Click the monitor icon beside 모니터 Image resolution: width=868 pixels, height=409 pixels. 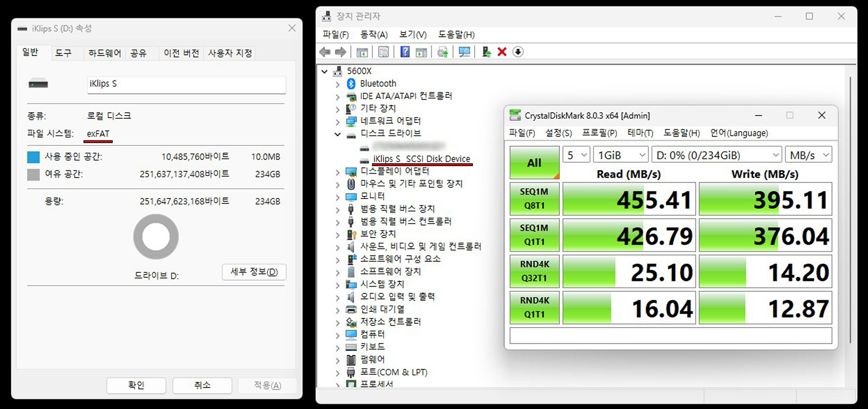click(x=351, y=196)
